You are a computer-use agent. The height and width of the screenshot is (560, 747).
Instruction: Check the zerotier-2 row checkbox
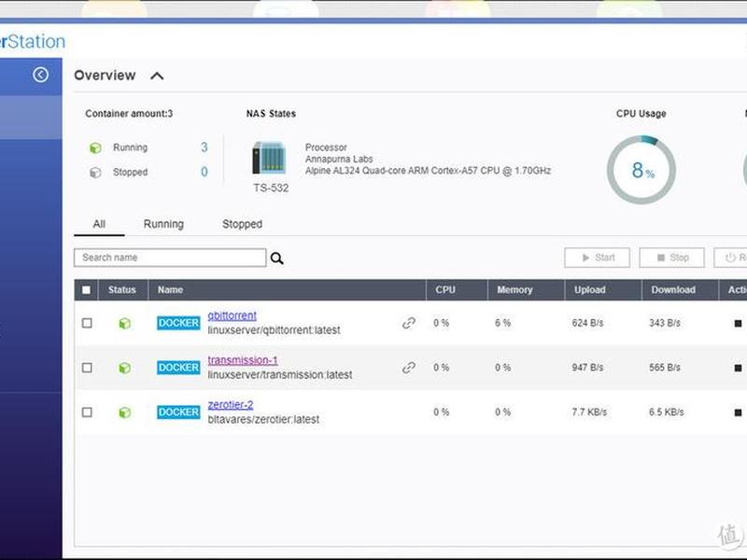(87, 413)
